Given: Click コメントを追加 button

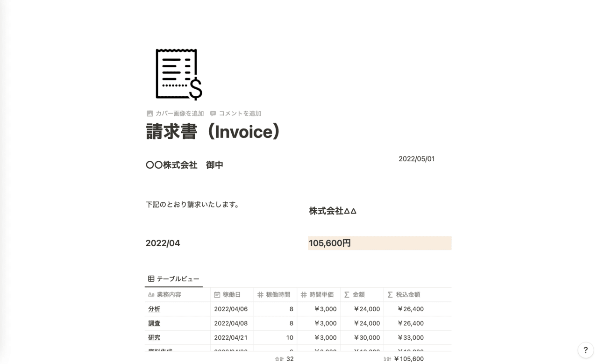Looking at the screenshot, I should coord(235,114).
